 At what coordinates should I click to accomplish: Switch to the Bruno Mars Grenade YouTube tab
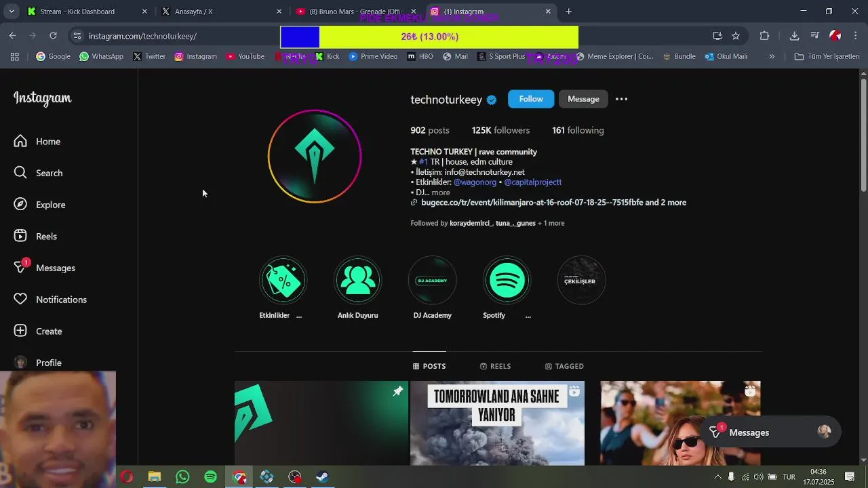[x=357, y=12]
